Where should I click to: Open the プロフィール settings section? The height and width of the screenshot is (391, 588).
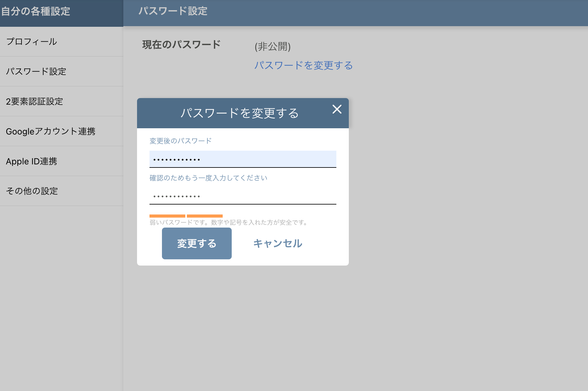point(31,41)
